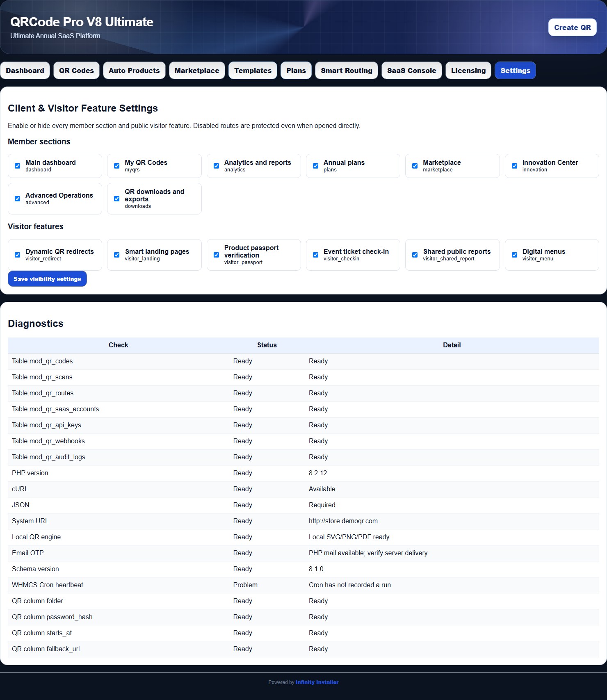Click the 'Table mod_qr_webhooks' row label
This screenshot has height=700, width=607.
(x=48, y=441)
